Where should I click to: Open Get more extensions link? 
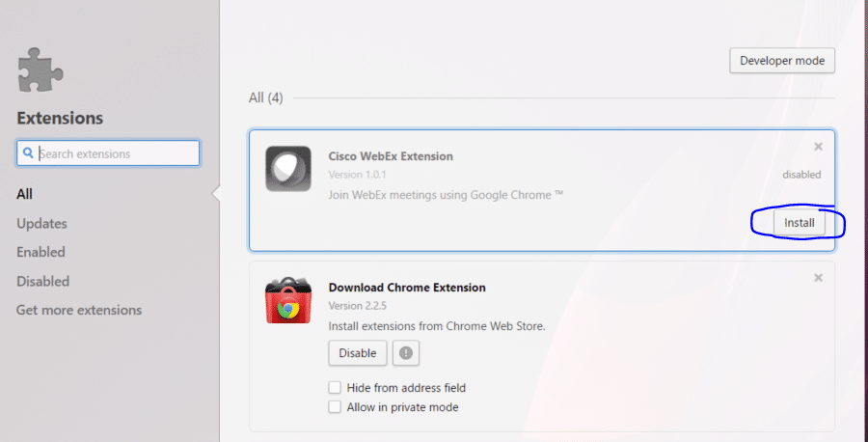coord(79,310)
